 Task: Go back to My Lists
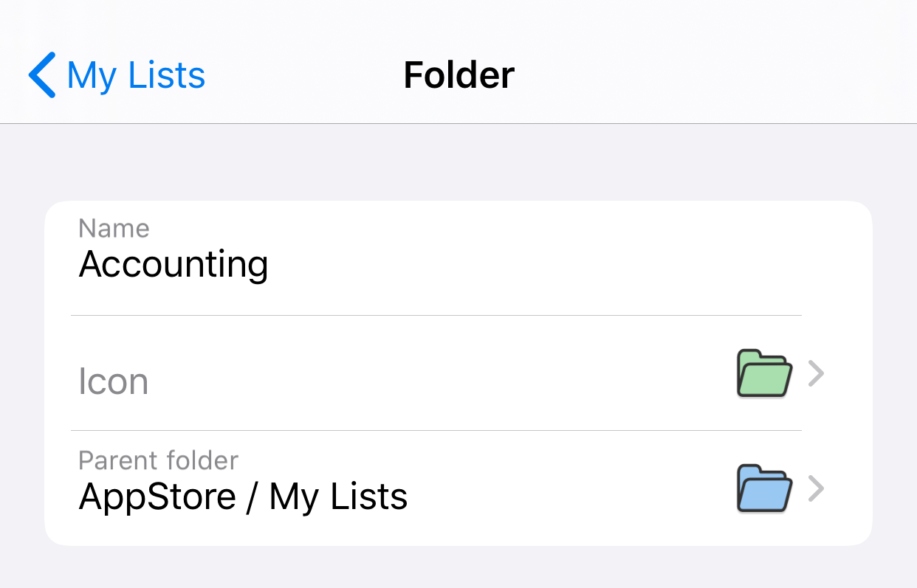(x=136, y=75)
